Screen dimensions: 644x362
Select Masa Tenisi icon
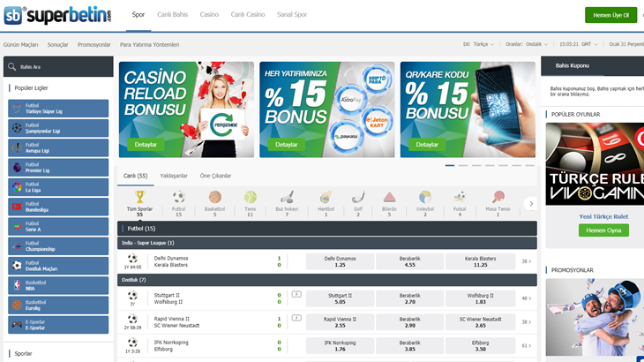498,197
